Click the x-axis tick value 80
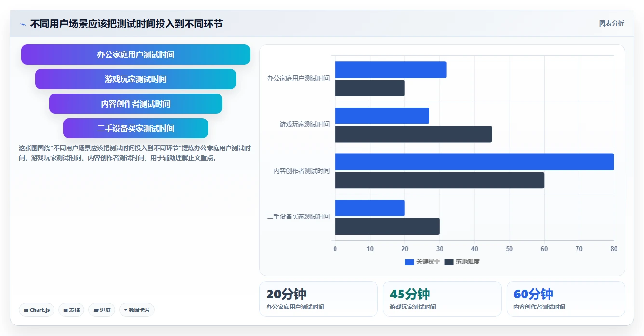 (614, 249)
